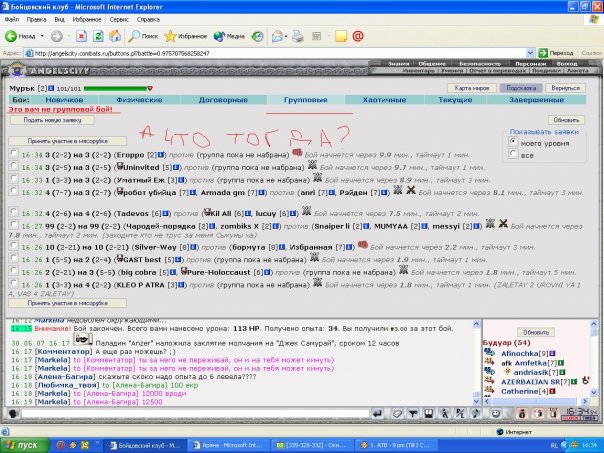Switch to the Физические battles tab

click(139, 100)
